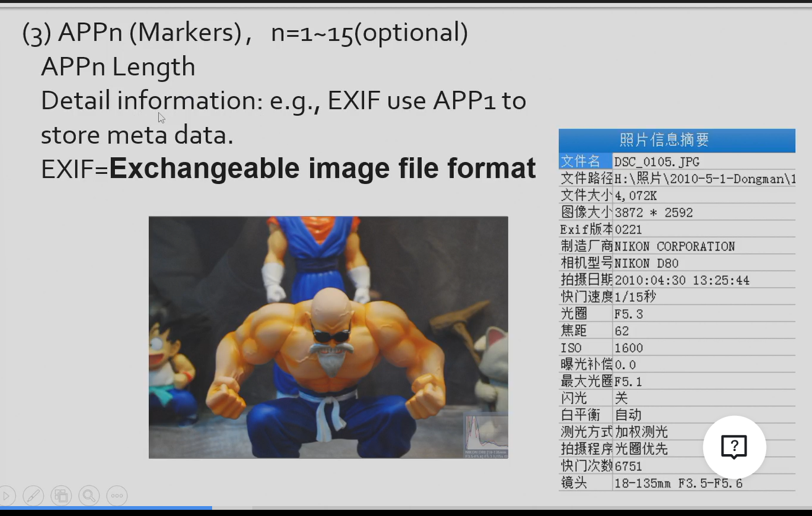Click the question-mark help bubble button
Image resolution: width=812 pixels, height=516 pixels.
[735, 447]
